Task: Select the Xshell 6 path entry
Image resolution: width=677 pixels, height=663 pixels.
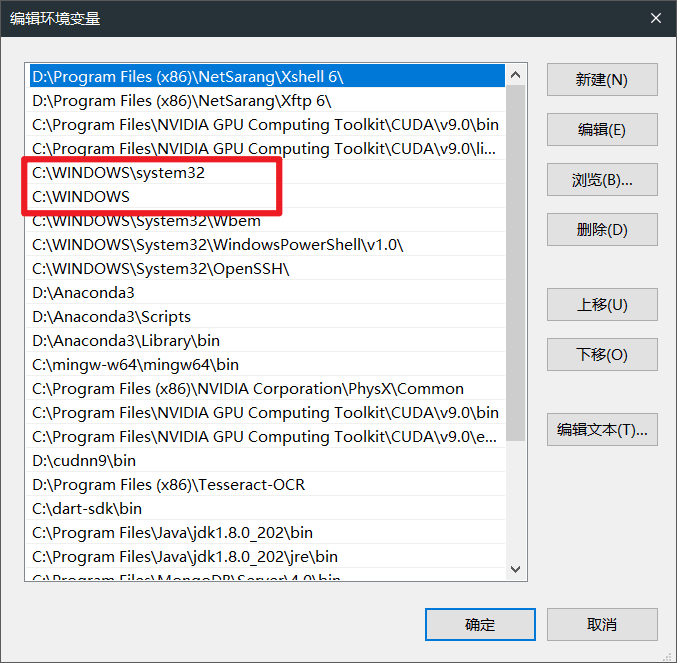Action: [x=188, y=77]
